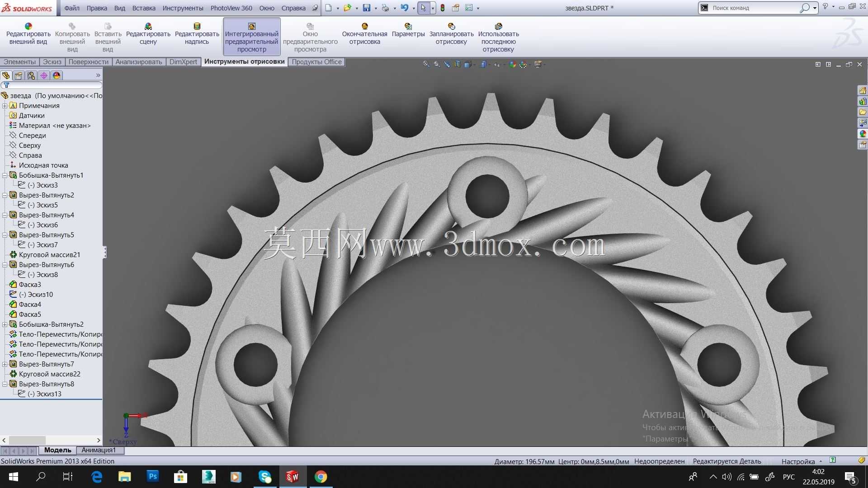Click Schedule Render (Запланировать отрисовку)

tap(451, 34)
